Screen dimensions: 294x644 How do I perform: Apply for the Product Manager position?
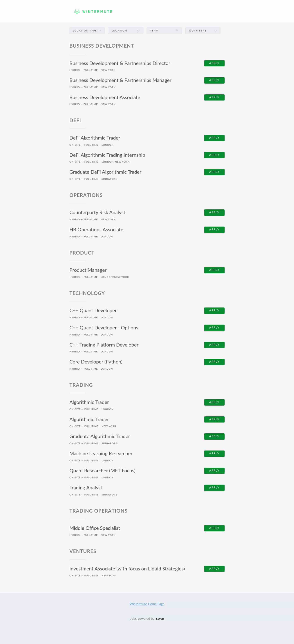pyautogui.click(x=214, y=270)
